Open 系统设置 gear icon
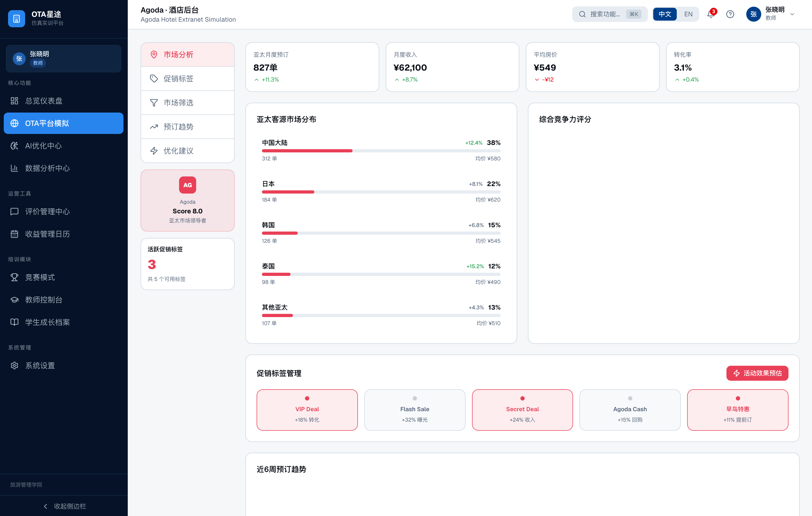 [14, 365]
